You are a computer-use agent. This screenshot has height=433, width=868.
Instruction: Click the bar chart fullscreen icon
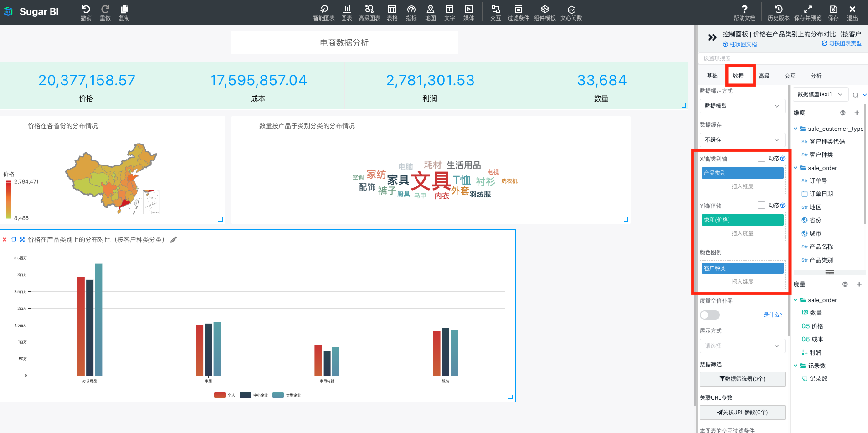coord(22,240)
